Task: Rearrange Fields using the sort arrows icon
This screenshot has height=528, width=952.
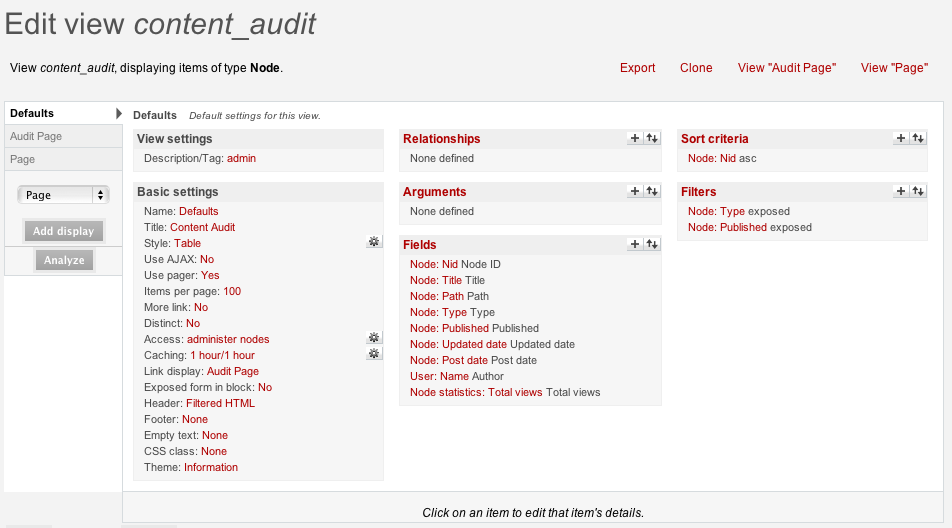Action: [652, 244]
